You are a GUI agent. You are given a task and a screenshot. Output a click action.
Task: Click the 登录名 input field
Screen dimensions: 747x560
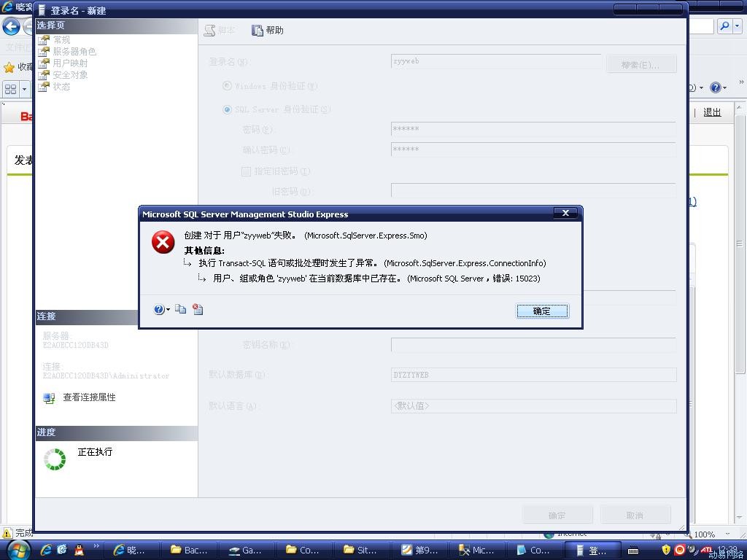click(x=496, y=62)
